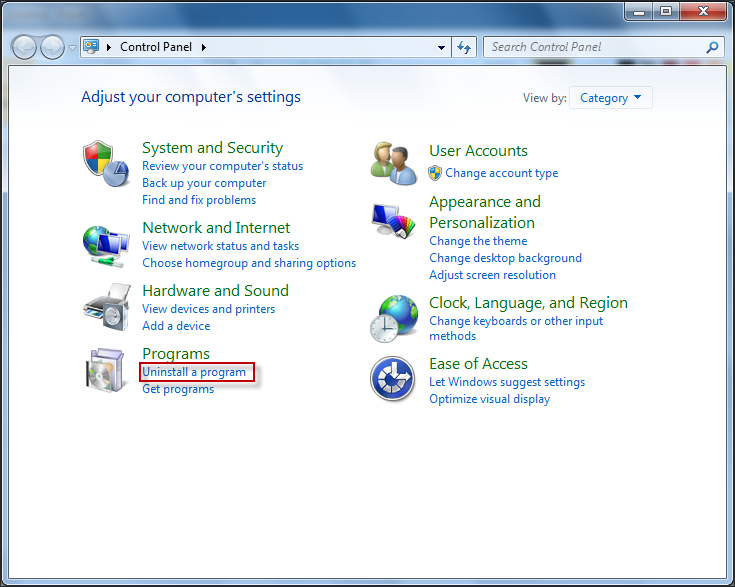Go back using the Back arrow button
735x587 pixels.
pos(25,47)
